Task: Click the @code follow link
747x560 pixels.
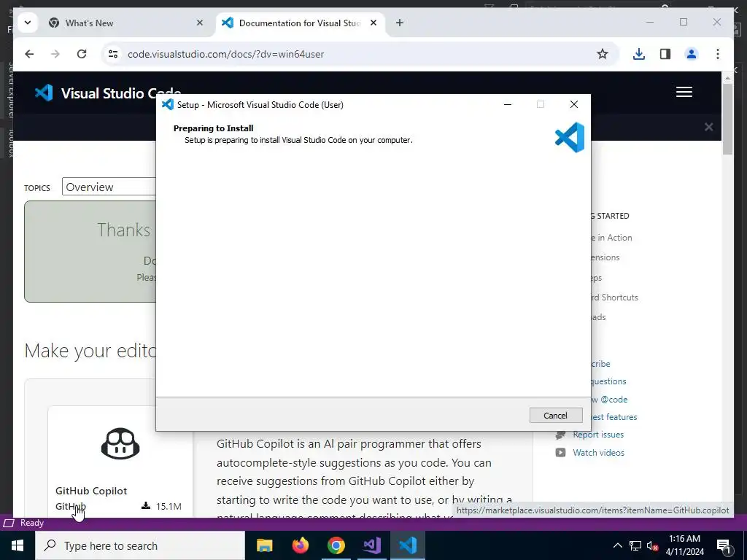Action: click(x=609, y=399)
